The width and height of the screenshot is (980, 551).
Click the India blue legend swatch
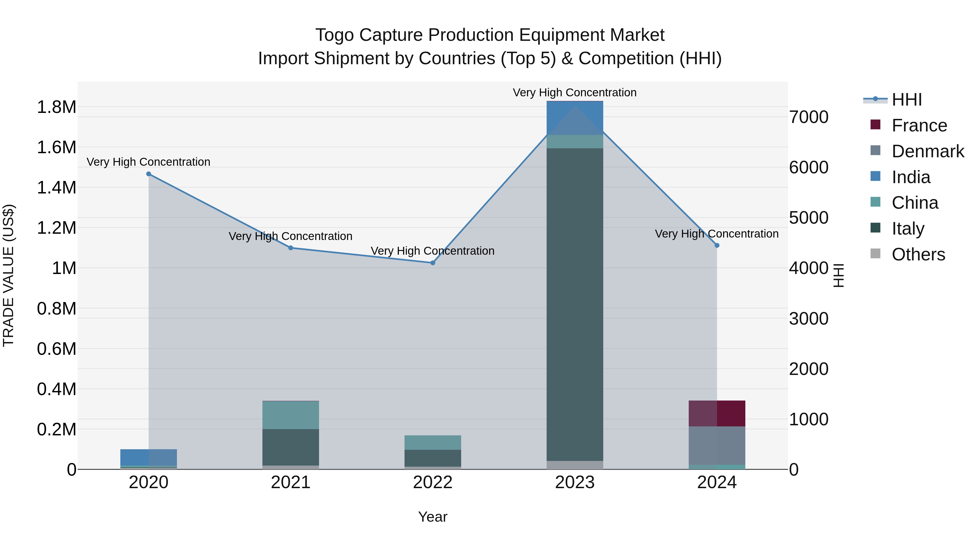click(875, 176)
